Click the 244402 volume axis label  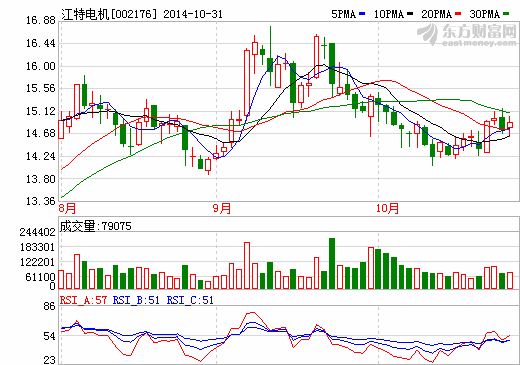[x=37, y=232]
